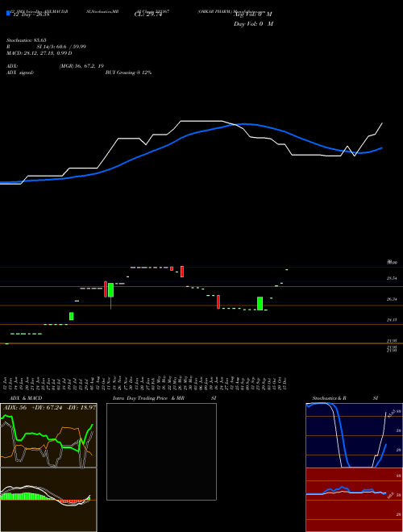Viewport: 403px width, 532px height.
Task: Click the tall green candle near 26.34 level
Action: 260,303
